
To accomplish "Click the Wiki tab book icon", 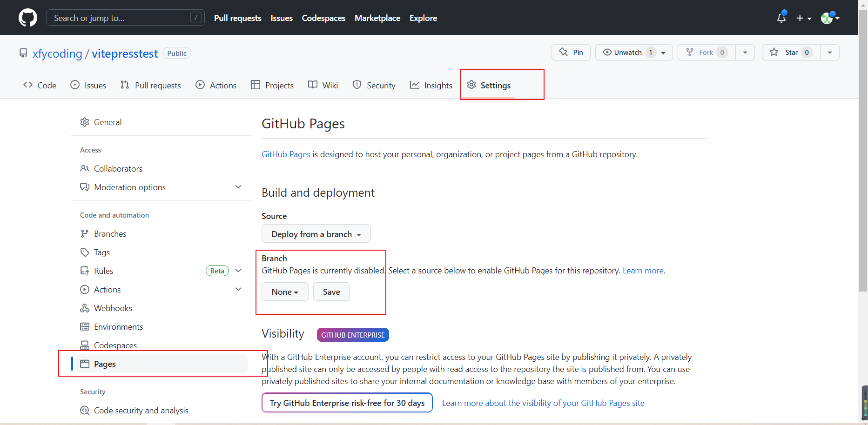I will pos(313,85).
